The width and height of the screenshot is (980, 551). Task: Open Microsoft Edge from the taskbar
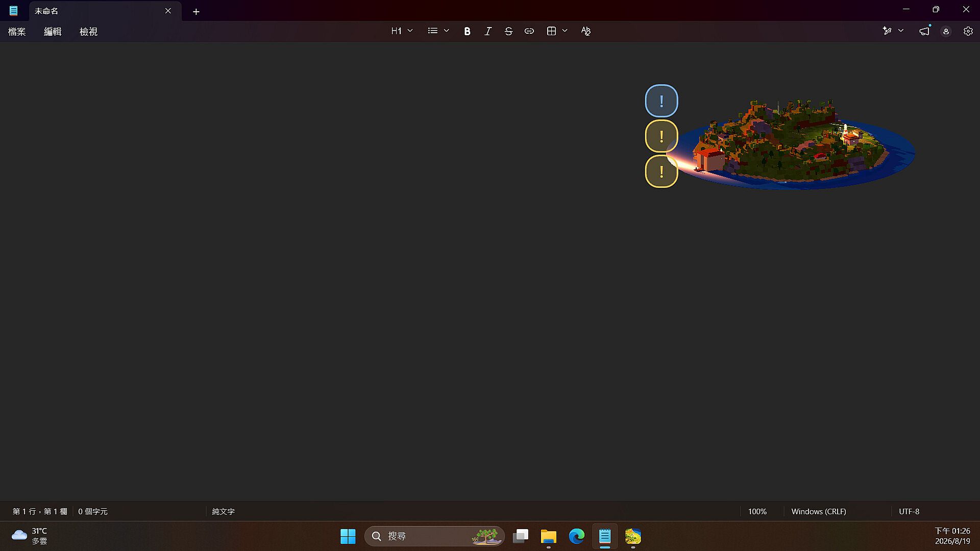(x=577, y=536)
